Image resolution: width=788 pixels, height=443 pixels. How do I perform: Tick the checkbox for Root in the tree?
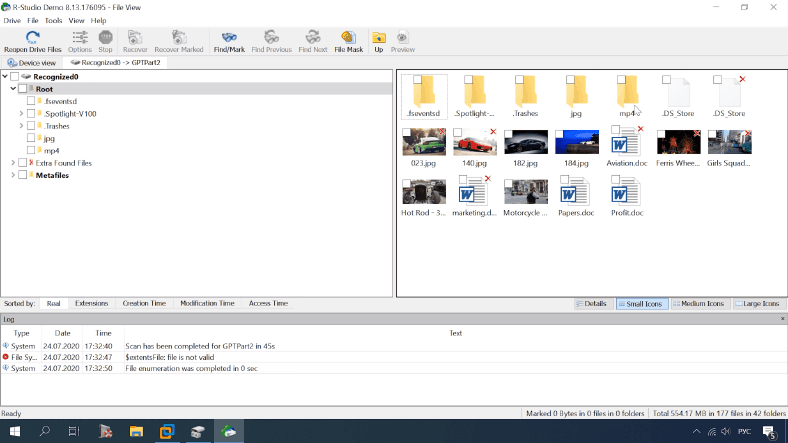(x=22, y=89)
